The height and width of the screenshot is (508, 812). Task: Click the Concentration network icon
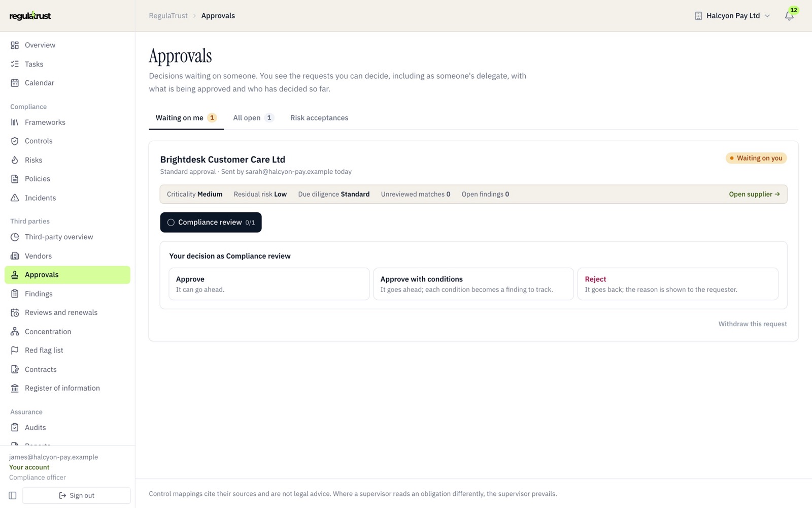pyautogui.click(x=15, y=332)
